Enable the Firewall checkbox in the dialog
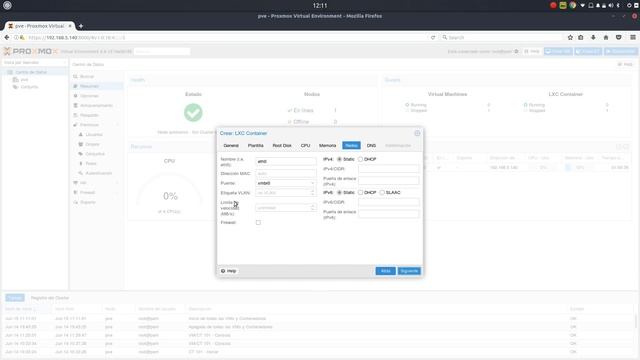The width and height of the screenshot is (640, 360). point(258,222)
